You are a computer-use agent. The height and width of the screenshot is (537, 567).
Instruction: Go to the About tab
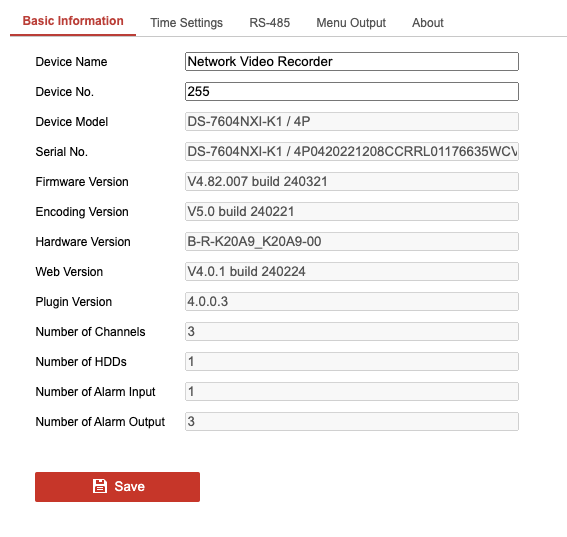427,23
